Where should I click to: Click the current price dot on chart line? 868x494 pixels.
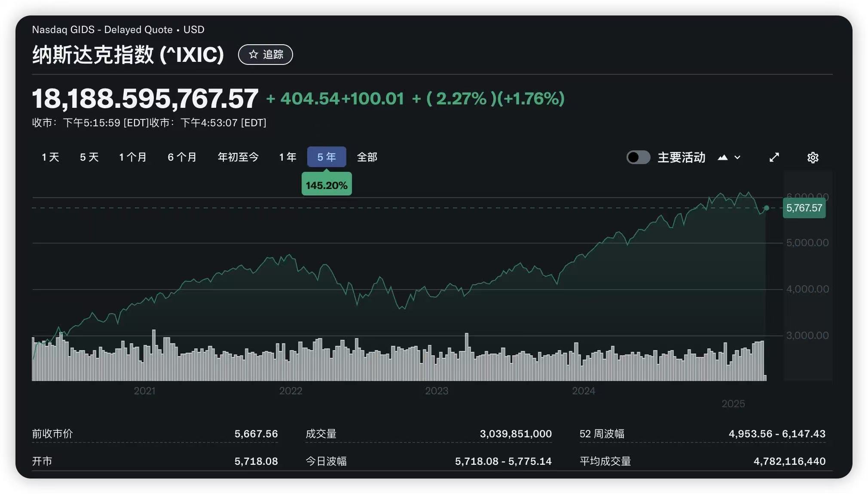(766, 208)
